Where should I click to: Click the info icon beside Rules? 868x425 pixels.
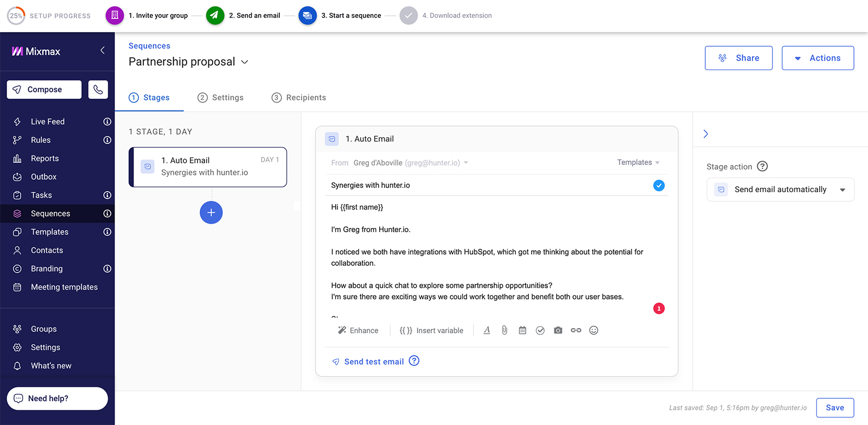(107, 140)
